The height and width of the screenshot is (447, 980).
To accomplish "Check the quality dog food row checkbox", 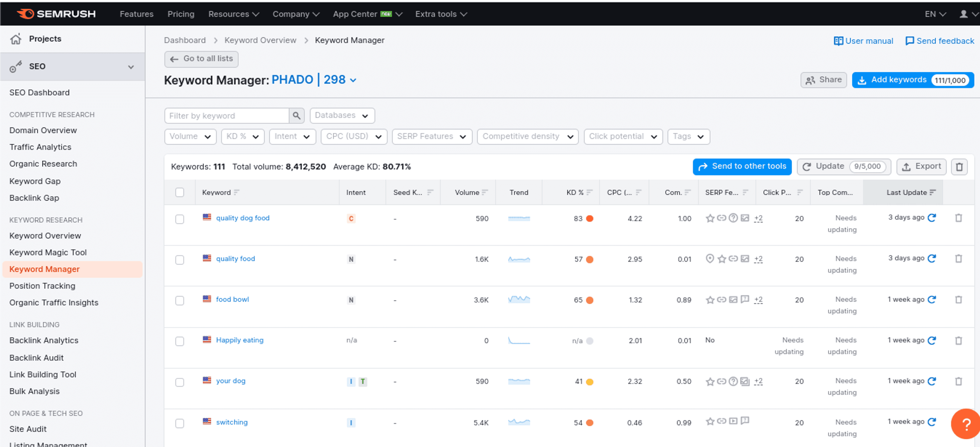I will tap(180, 219).
